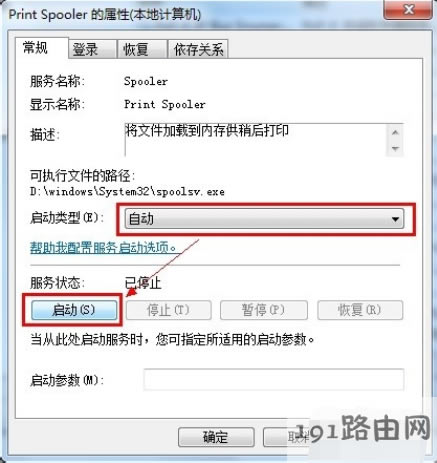This screenshot has height=463, width=437.
Task: Expand the 启动类型 dropdown arrow
Action: point(395,219)
